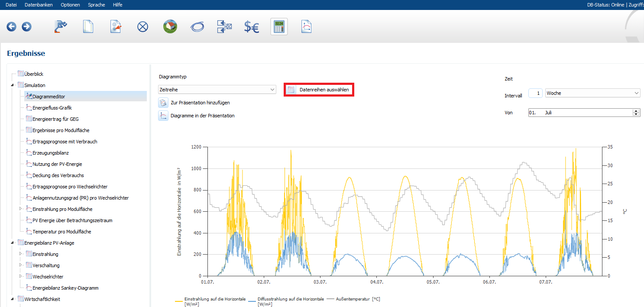This screenshot has height=307, width=644.
Task: Open project data via running man icon
Action: point(61,27)
